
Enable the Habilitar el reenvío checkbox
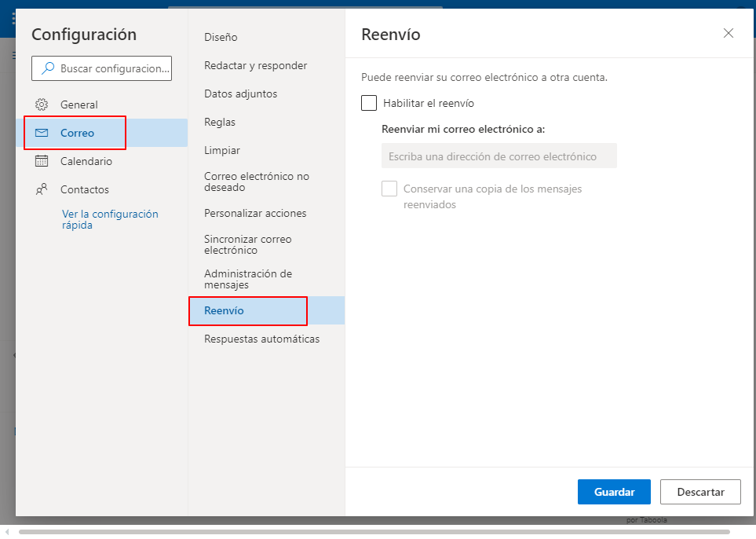(x=369, y=103)
